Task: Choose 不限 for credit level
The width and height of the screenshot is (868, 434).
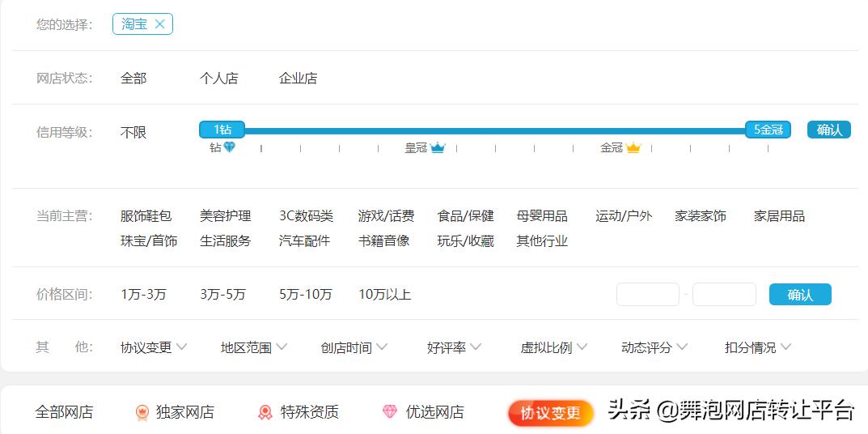Action: [x=133, y=133]
